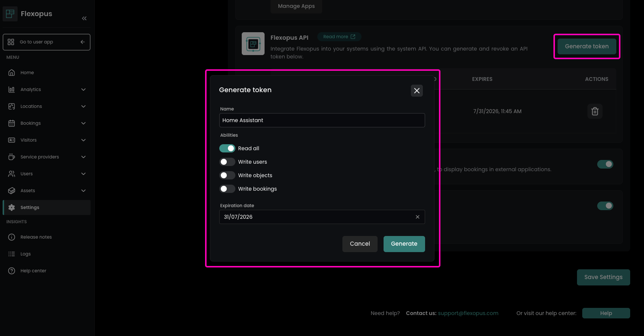This screenshot has height=336, width=644.
Task: Click the Flexopus API app icon
Action: click(253, 44)
